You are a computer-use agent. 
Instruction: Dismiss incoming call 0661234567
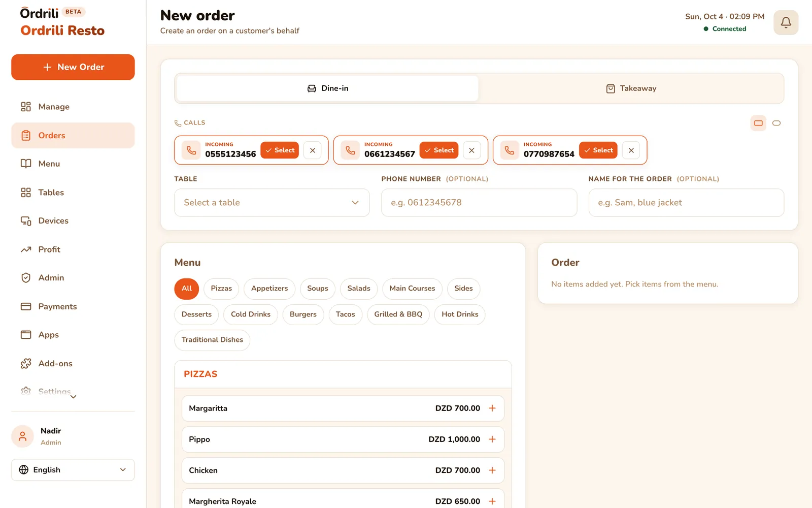click(472, 150)
